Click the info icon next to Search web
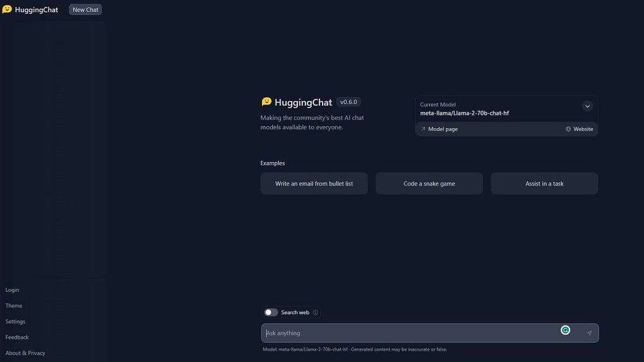This screenshot has width=644, height=362. tap(316, 312)
